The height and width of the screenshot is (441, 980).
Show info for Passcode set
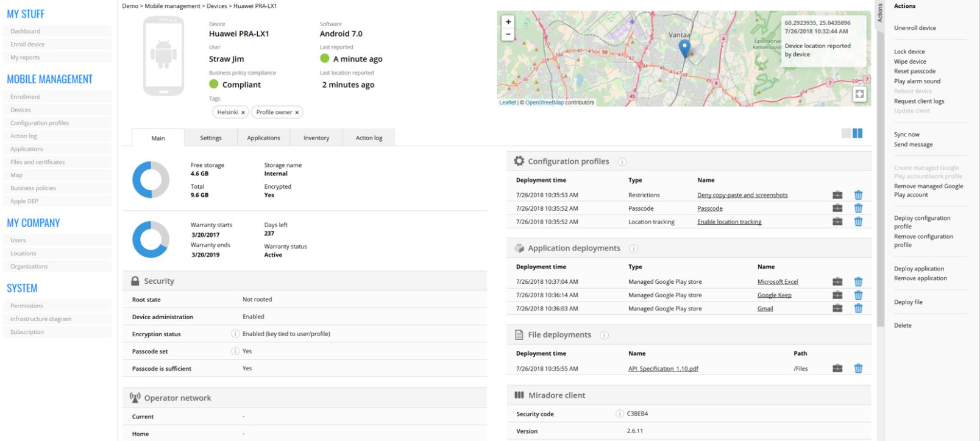[235, 351]
